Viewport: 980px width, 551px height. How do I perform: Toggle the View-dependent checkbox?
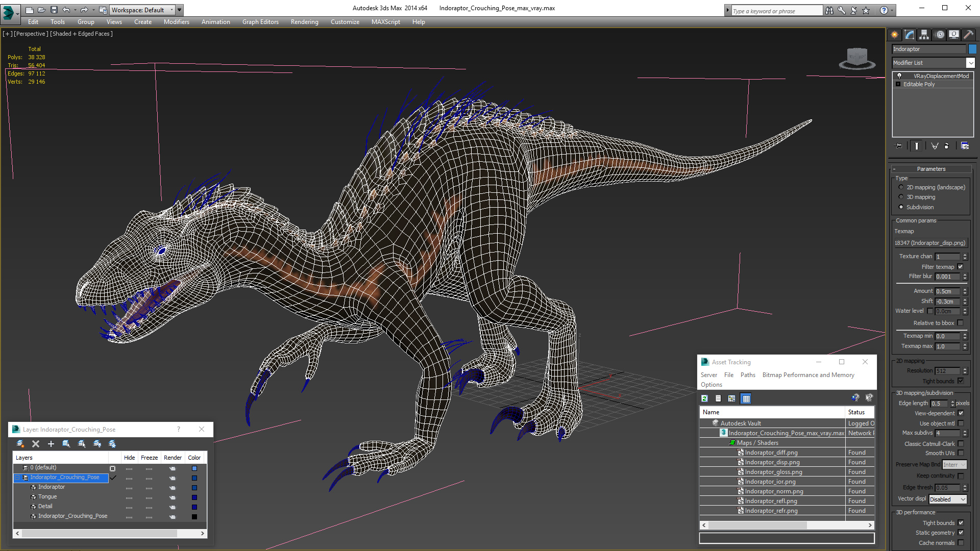[x=961, y=413]
